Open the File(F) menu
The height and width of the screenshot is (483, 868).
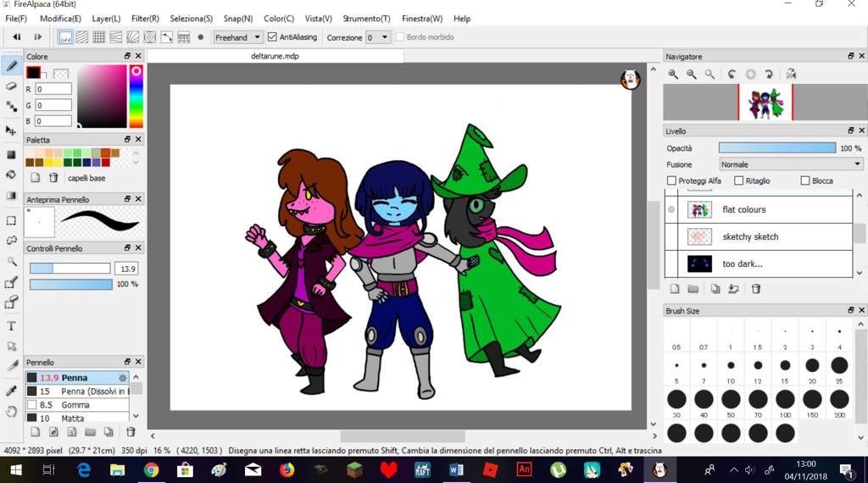(16, 19)
